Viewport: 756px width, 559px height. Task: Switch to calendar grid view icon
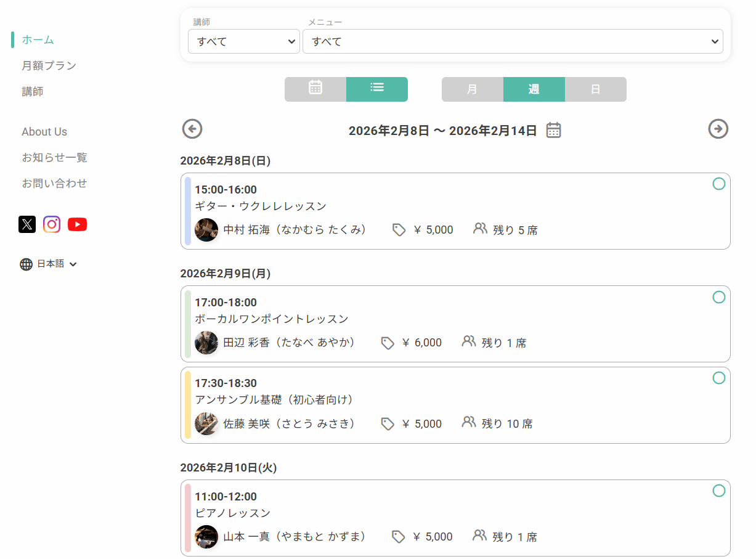[x=315, y=89]
